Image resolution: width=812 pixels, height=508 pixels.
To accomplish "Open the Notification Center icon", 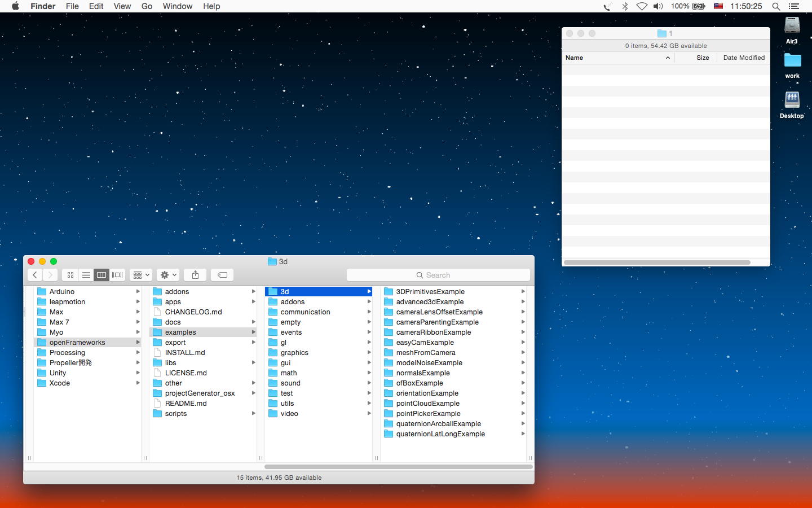I will [x=794, y=6].
